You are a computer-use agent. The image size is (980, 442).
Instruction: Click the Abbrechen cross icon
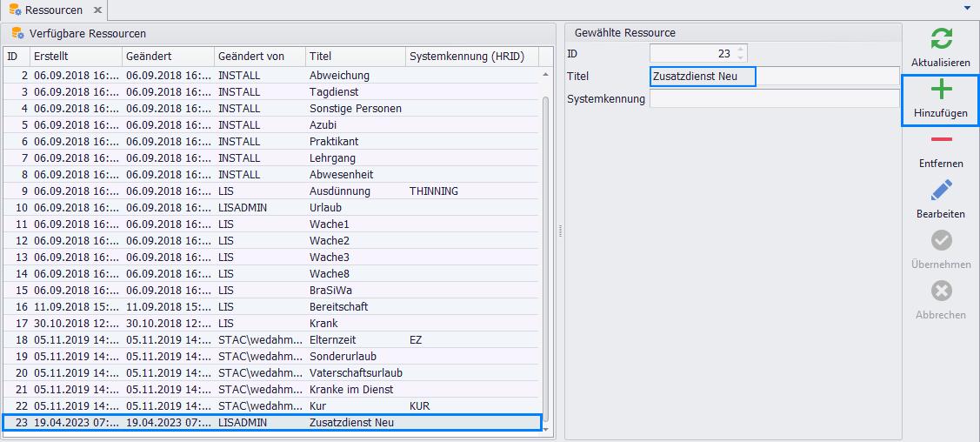point(941,291)
